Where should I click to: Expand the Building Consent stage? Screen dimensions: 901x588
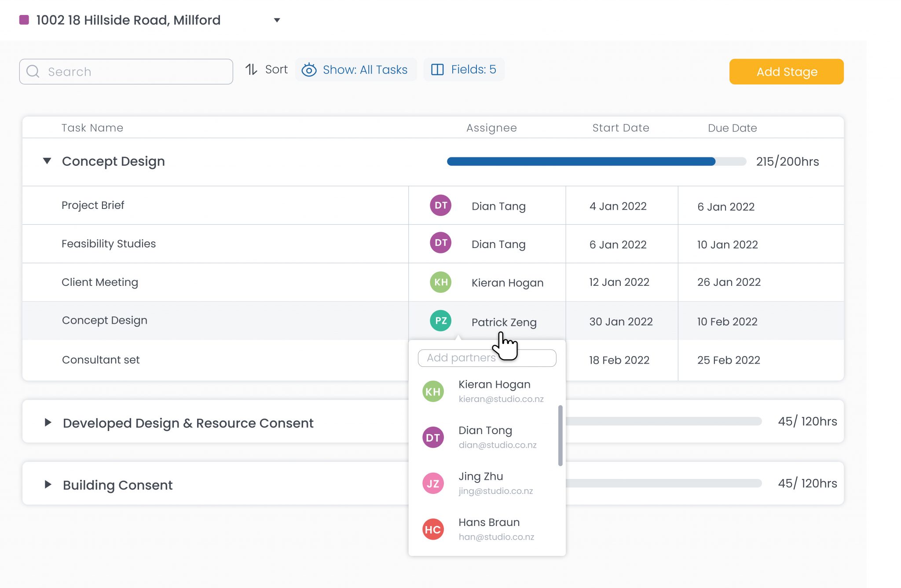coord(48,485)
